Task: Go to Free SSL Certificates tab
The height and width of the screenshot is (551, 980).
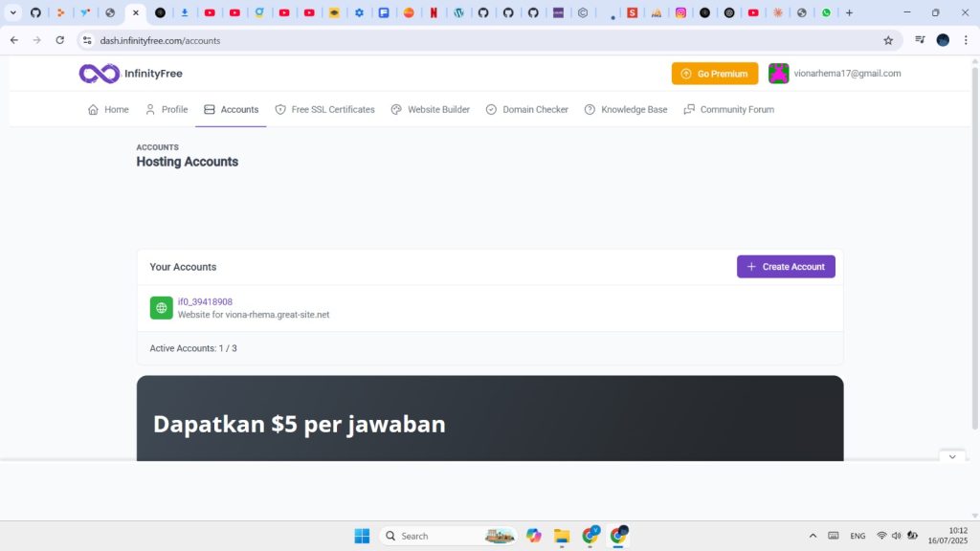Action: (324, 110)
